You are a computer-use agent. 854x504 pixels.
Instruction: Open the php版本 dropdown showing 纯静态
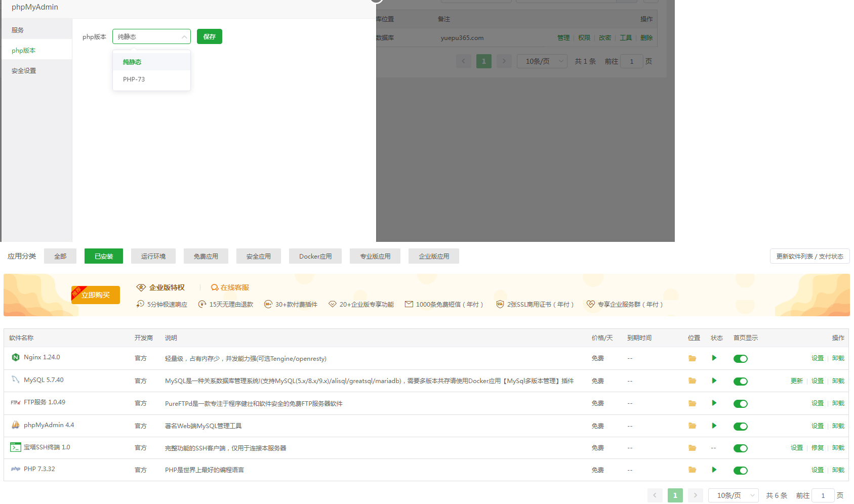tap(151, 36)
